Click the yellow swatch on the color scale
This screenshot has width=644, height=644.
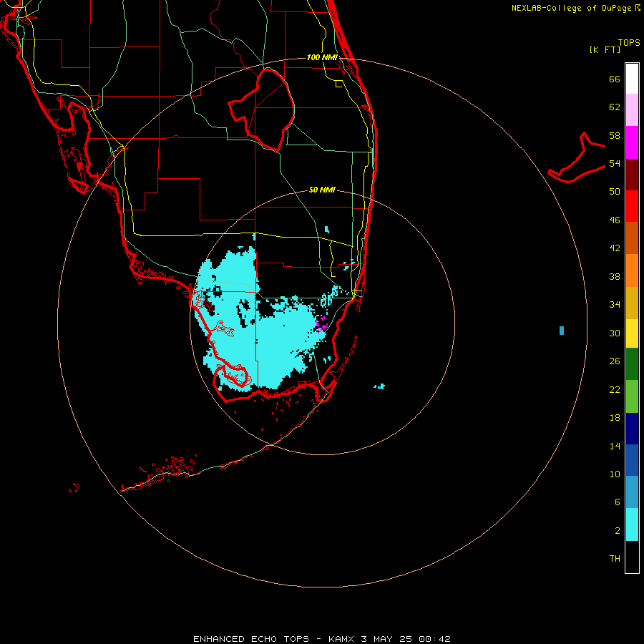tap(632, 333)
